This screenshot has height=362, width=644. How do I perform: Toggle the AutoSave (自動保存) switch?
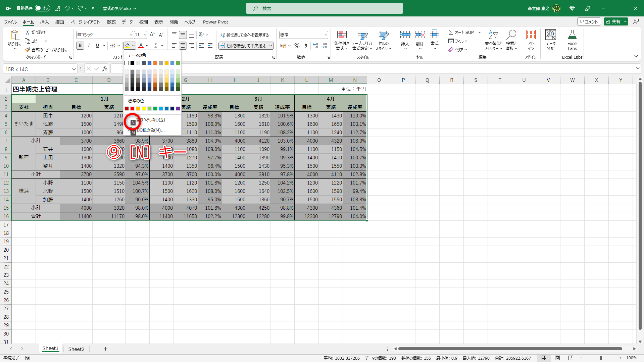tap(43, 8)
